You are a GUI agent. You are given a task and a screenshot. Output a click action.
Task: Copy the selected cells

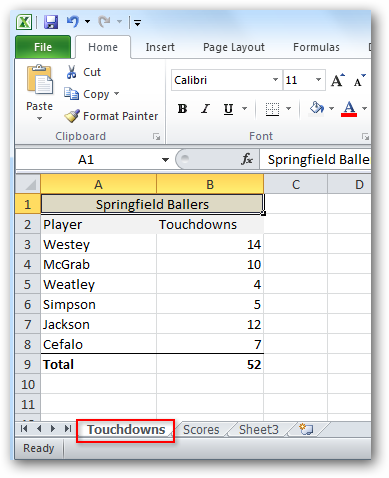point(87,94)
